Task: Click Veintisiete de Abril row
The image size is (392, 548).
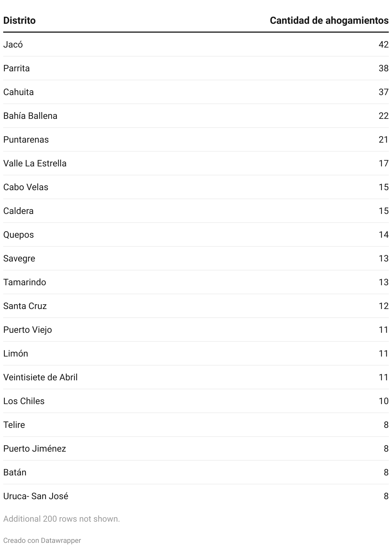Action: [40, 377]
